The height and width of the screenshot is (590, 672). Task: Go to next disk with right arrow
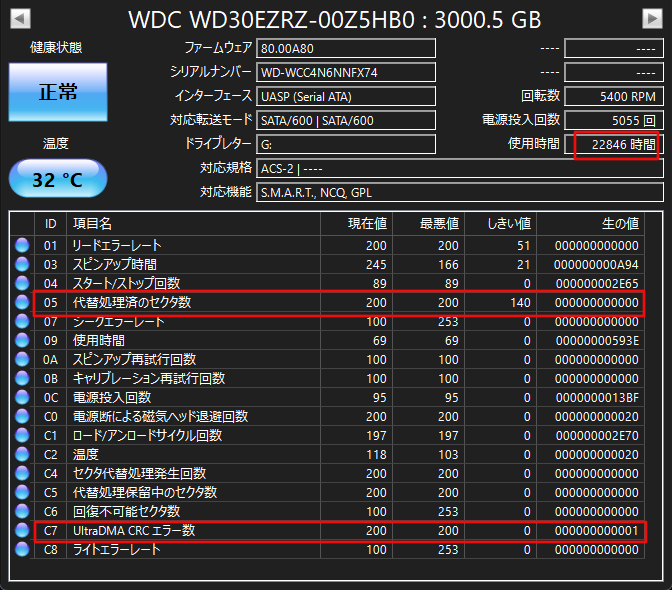(x=652, y=19)
